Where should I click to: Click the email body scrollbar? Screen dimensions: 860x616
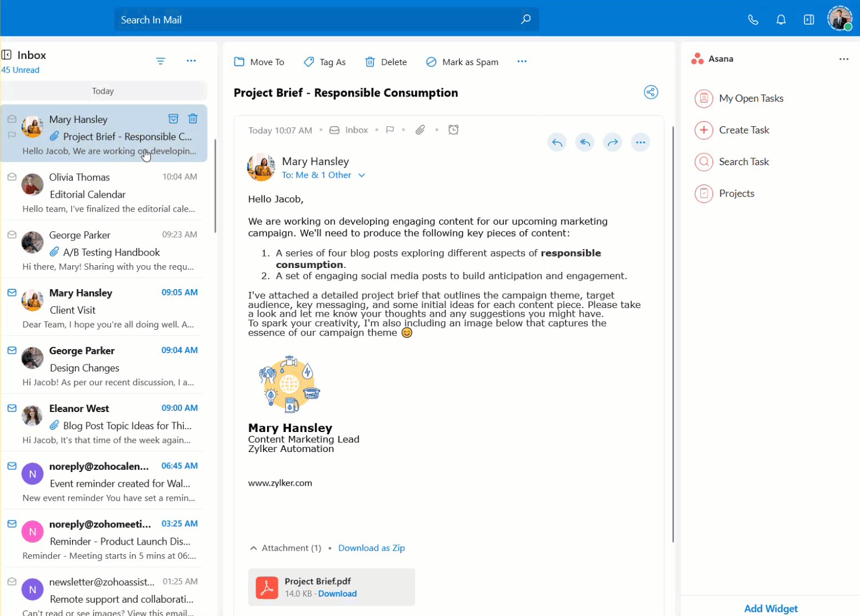(673, 334)
